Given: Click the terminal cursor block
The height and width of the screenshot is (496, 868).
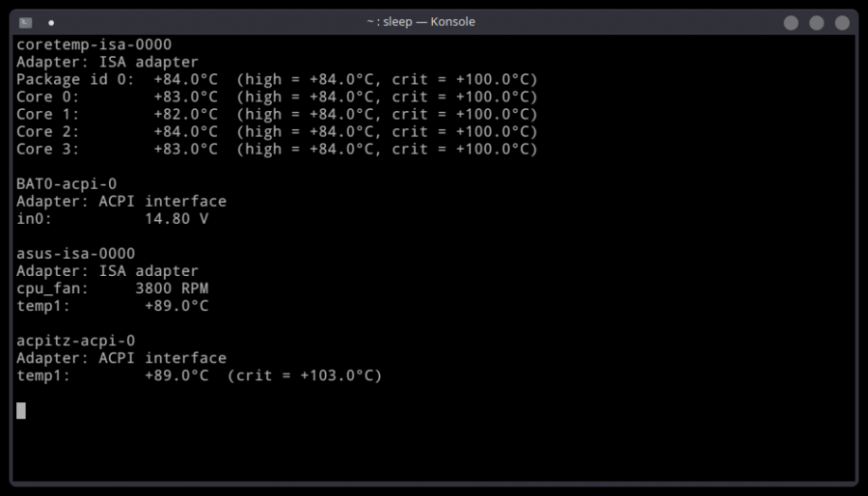Looking at the screenshot, I should [21, 410].
